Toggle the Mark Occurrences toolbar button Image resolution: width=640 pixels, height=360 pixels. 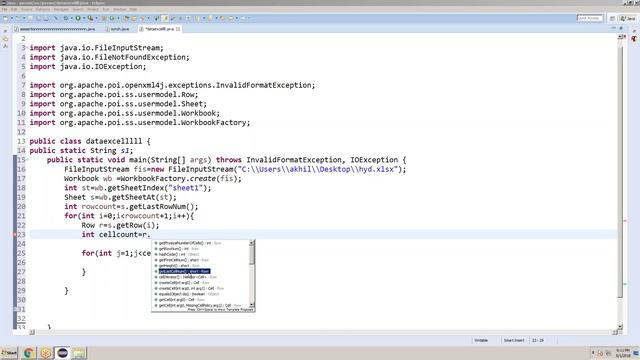pos(165,18)
